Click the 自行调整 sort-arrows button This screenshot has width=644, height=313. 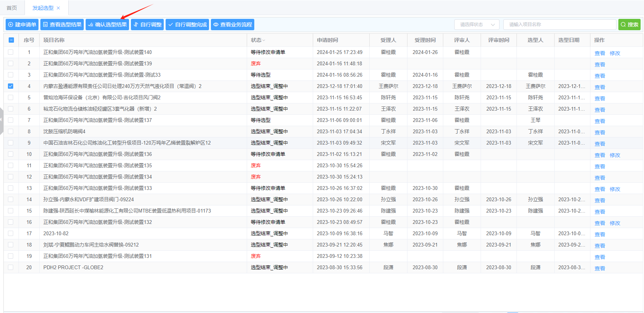coord(147,25)
